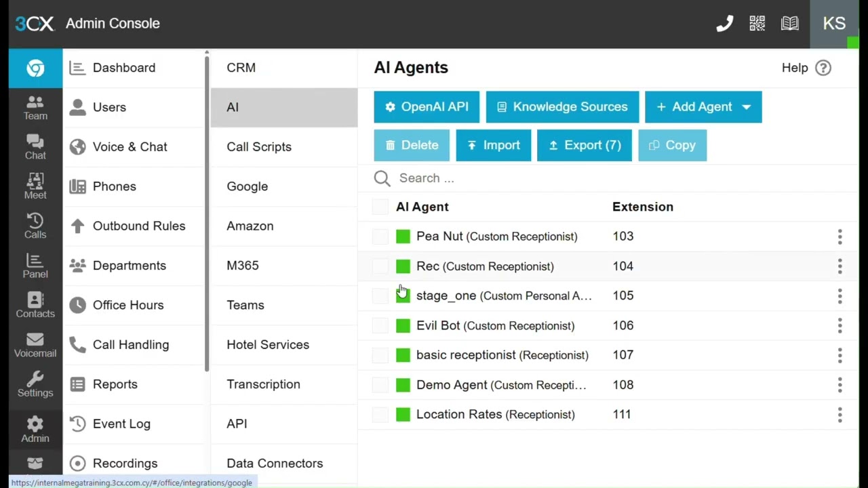Viewport: 868px width, 488px height.
Task: Switch to Call Scripts integration
Action: pyautogui.click(x=284, y=147)
